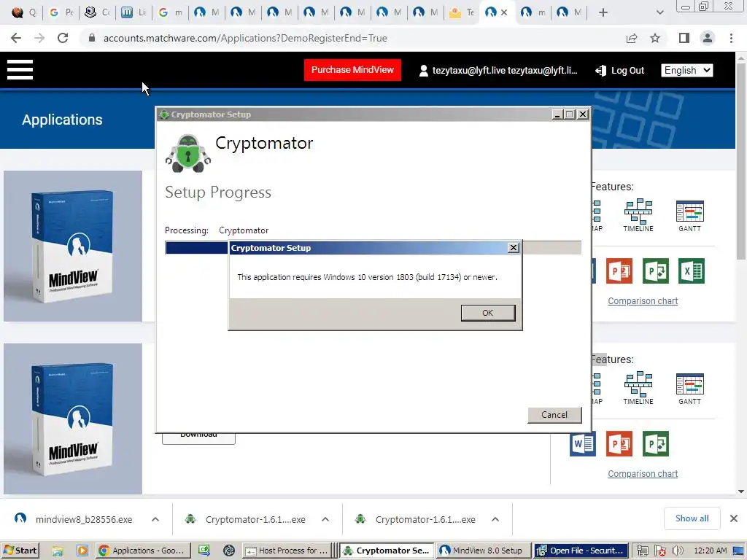The image size is (747, 560).
Task: Switch to Applications - Google Chrome taskbar item
Action: 143,551
